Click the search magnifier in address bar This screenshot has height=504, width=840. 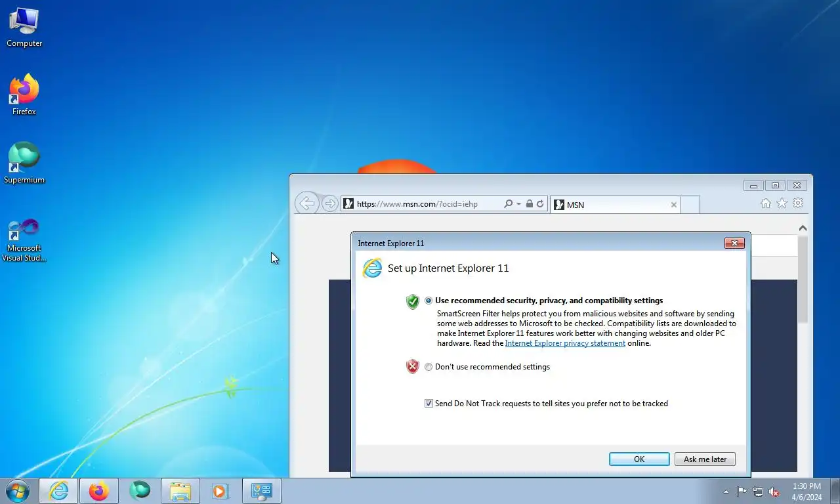(x=508, y=204)
